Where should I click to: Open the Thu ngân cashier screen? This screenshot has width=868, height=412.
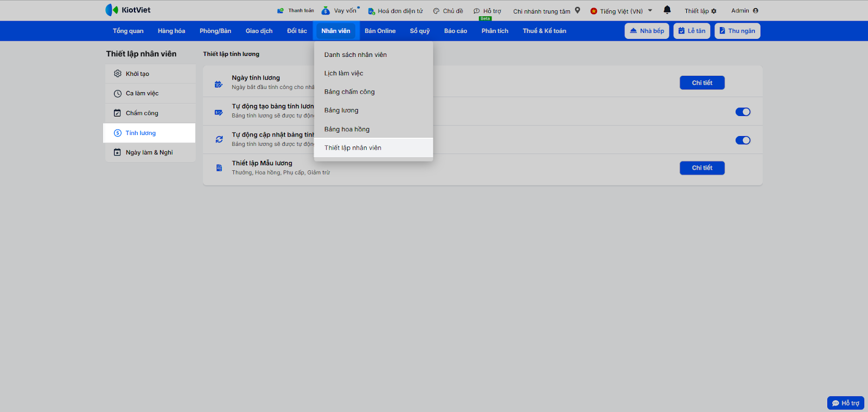pyautogui.click(x=737, y=31)
